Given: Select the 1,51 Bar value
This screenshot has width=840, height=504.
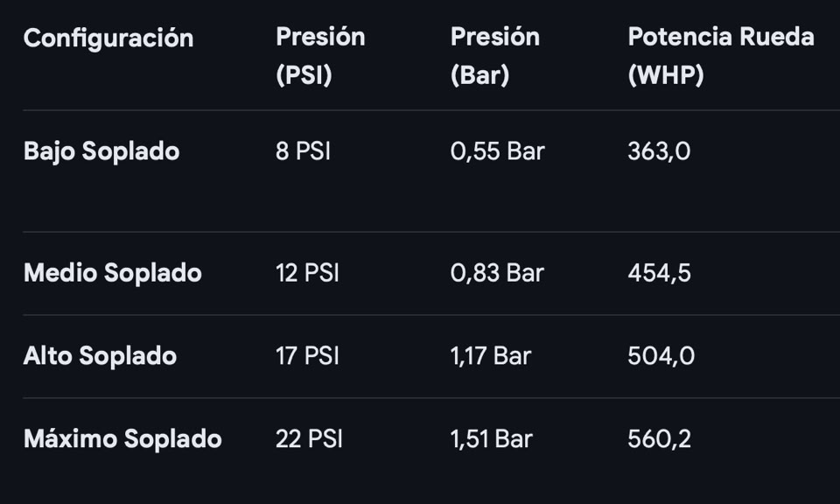Looking at the screenshot, I should click(x=491, y=438).
